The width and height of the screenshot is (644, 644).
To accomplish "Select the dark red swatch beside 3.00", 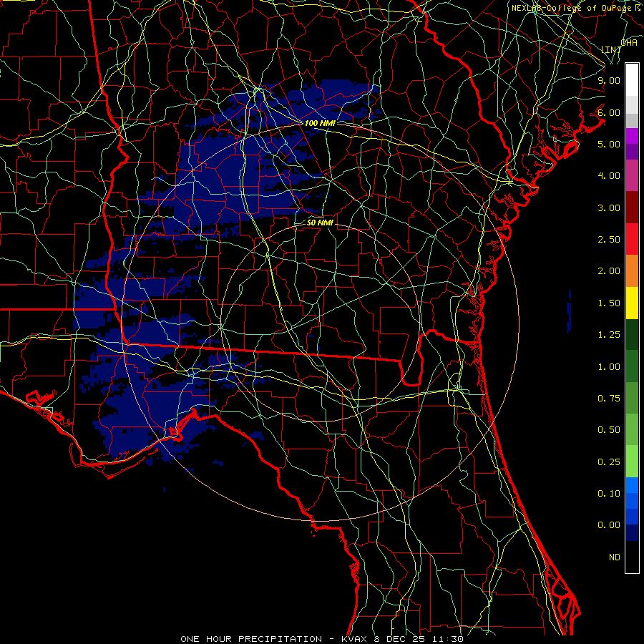I will click(x=632, y=208).
